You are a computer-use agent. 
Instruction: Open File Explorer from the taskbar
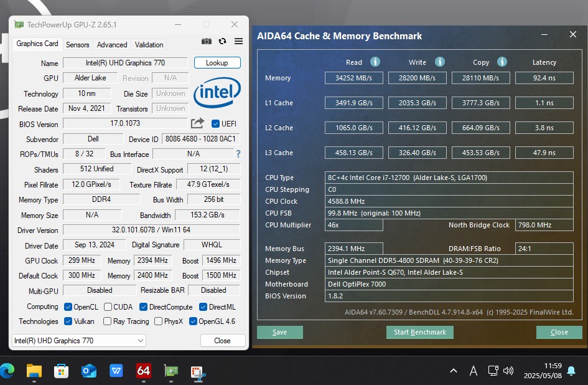pyautogui.click(x=34, y=371)
